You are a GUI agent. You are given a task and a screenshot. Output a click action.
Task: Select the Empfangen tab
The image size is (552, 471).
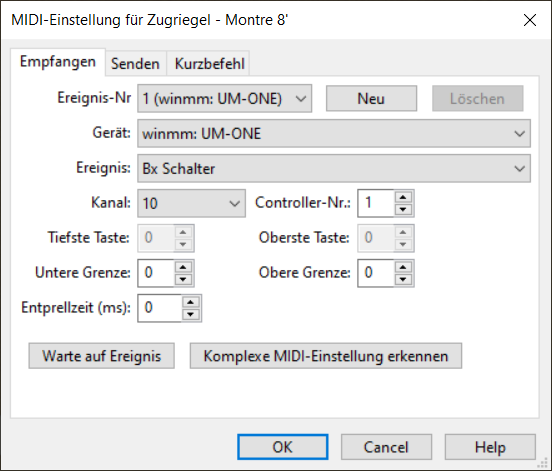(58, 62)
